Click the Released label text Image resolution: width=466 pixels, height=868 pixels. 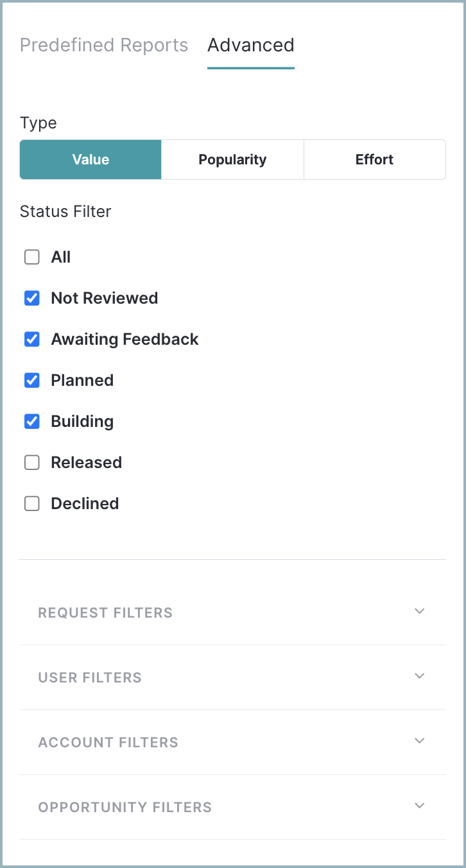(87, 463)
